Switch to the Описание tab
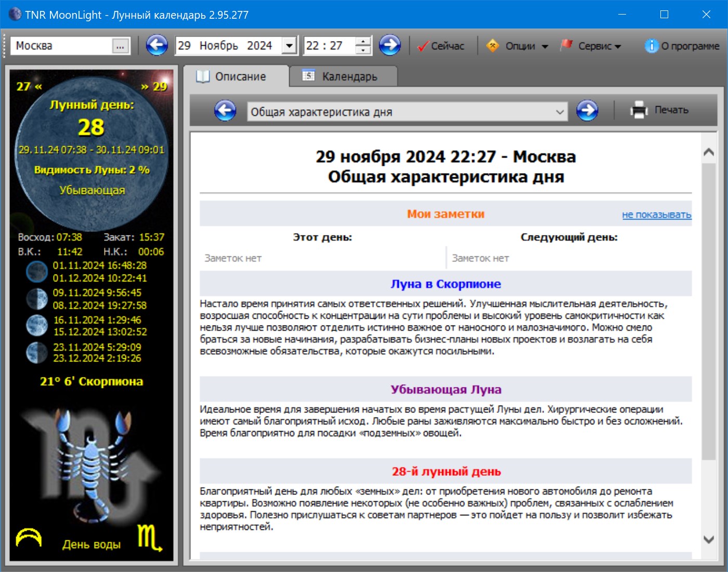Screen dimensions: 728x572 pyautogui.click(x=237, y=76)
